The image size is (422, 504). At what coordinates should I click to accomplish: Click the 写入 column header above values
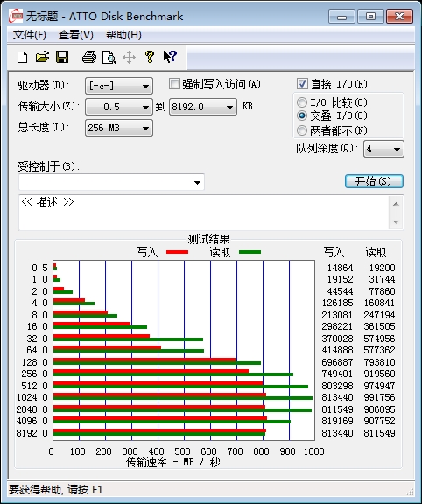[334, 252]
